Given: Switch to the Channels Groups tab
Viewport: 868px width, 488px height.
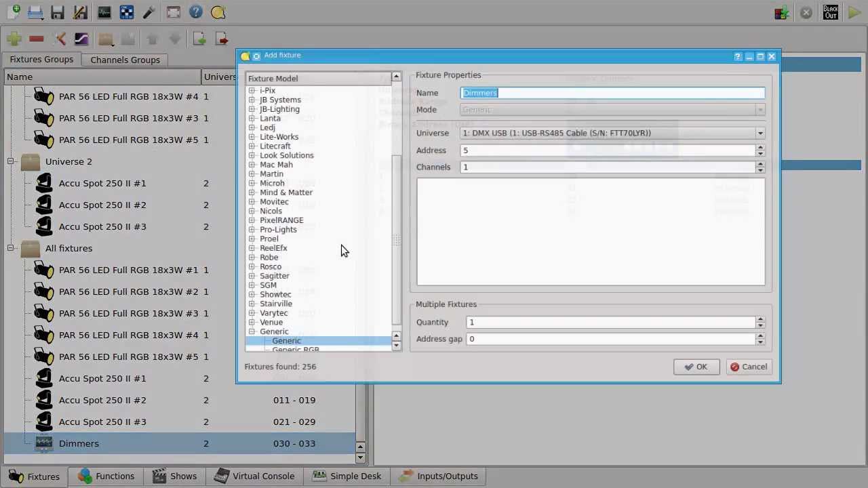Looking at the screenshot, I should (125, 60).
